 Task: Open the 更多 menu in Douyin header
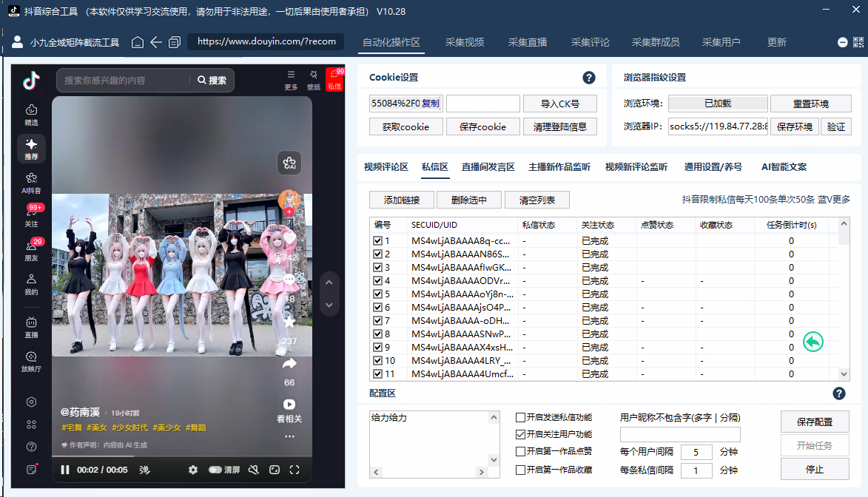(291, 79)
